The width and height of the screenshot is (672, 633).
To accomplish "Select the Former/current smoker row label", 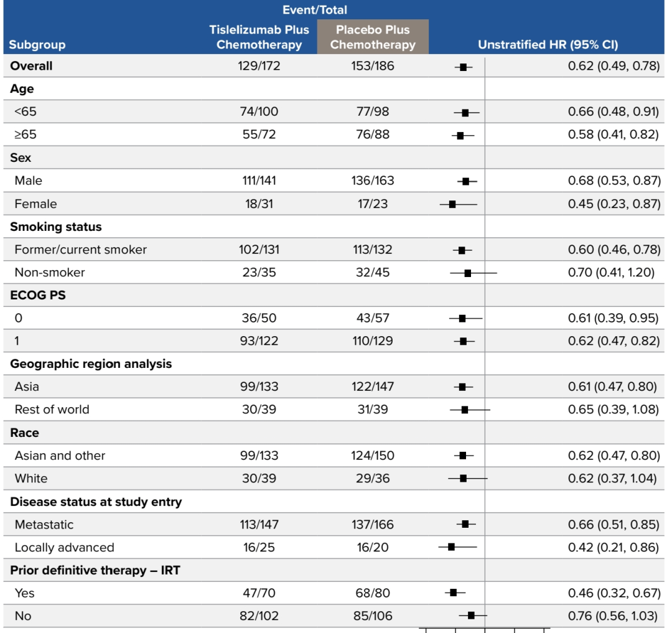I will pyautogui.click(x=81, y=250).
